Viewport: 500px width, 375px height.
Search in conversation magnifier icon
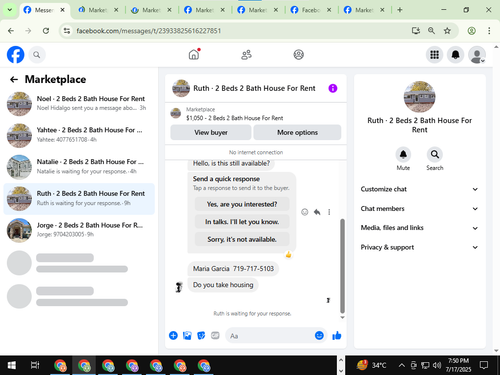pos(435,154)
